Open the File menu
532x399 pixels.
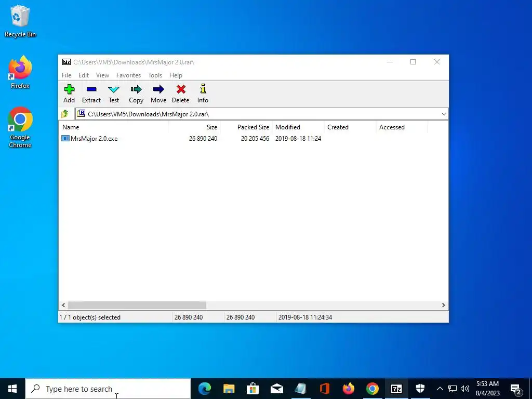tap(66, 75)
